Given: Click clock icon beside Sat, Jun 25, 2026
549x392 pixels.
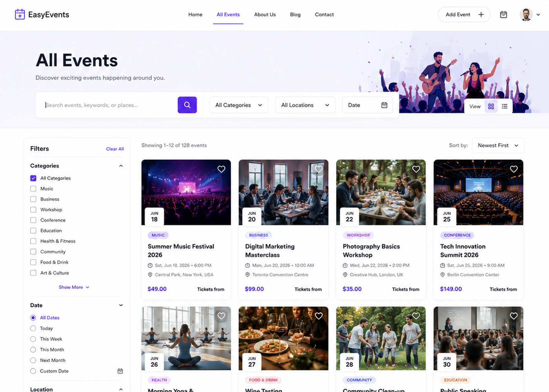Looking at the screenshot, I should (443, 265).
